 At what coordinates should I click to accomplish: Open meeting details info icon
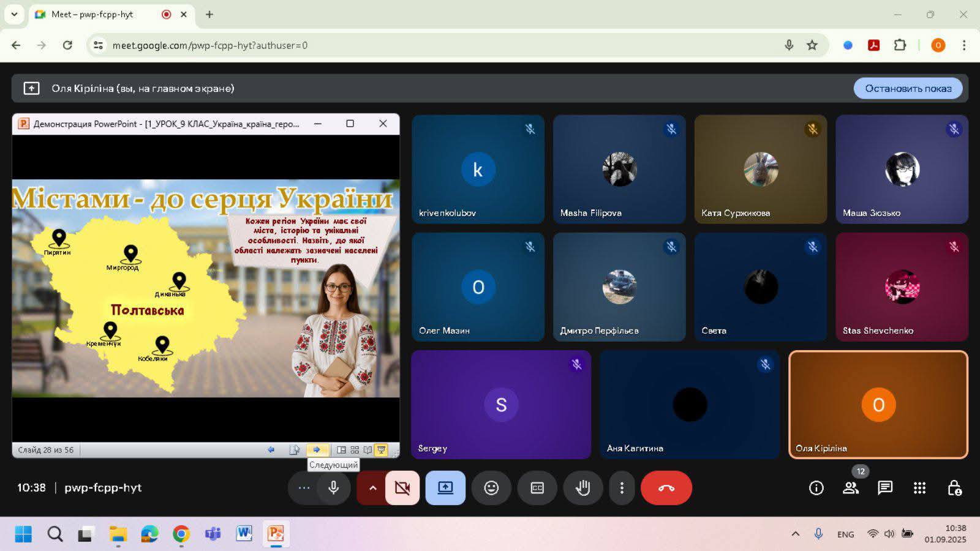816,488
